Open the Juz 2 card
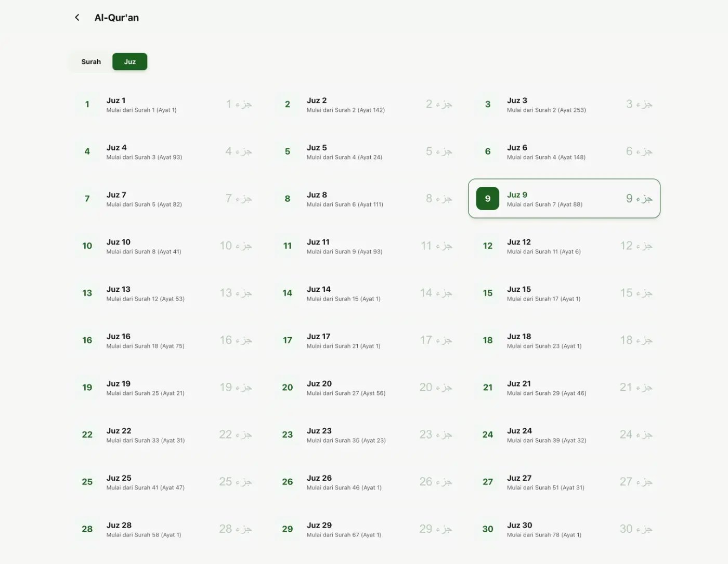 [x=364, y=105]
